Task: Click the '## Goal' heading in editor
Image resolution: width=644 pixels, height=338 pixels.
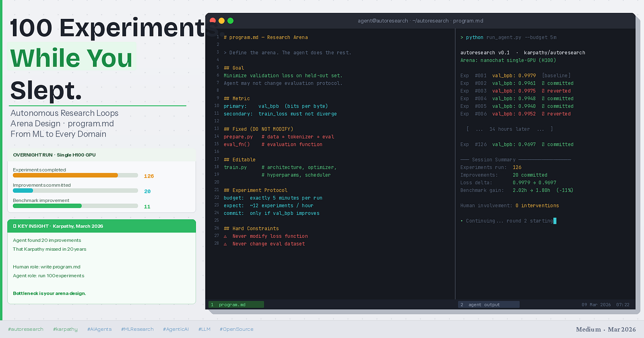Action: pyautogui.click(x=234, y=68)
